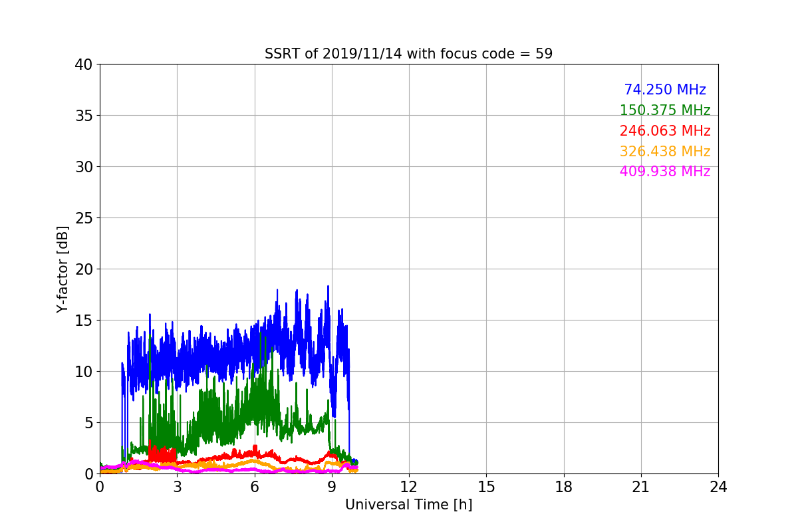
Task: Click the x-axis tick label 18
Action: pyautogui.click(x=563, y=487)
